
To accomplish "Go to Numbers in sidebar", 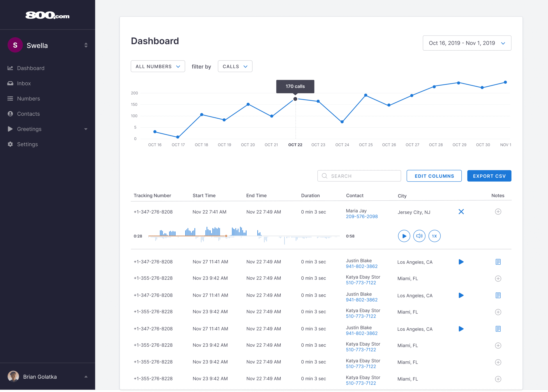I will pos(28,99).
